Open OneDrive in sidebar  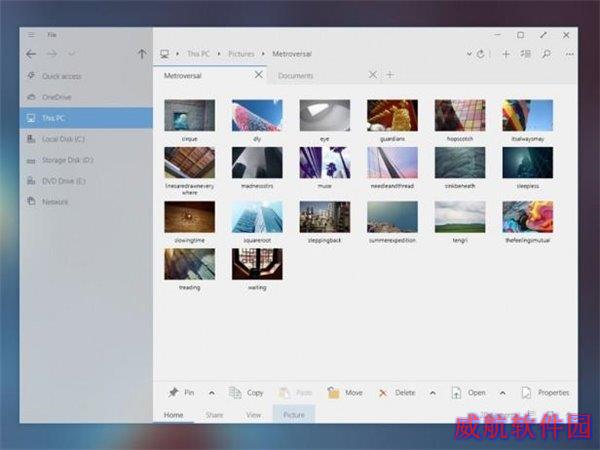pos(86,97)
